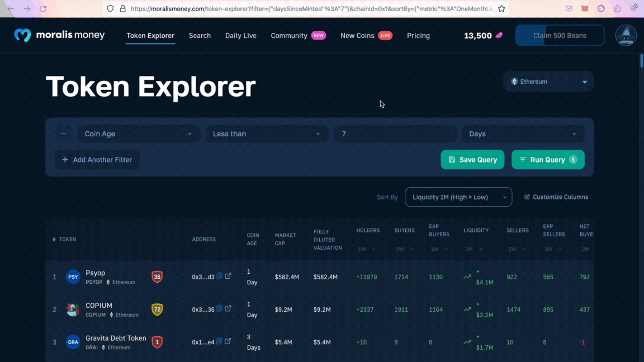Click the COPIUM token logo
Viewport: 644px width, 362px height.
[x=73, y=309]
